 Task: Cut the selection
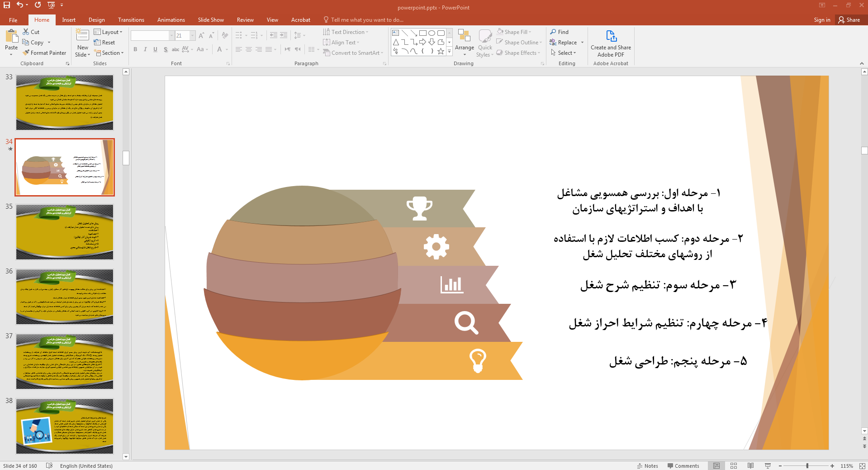point(31,32)
